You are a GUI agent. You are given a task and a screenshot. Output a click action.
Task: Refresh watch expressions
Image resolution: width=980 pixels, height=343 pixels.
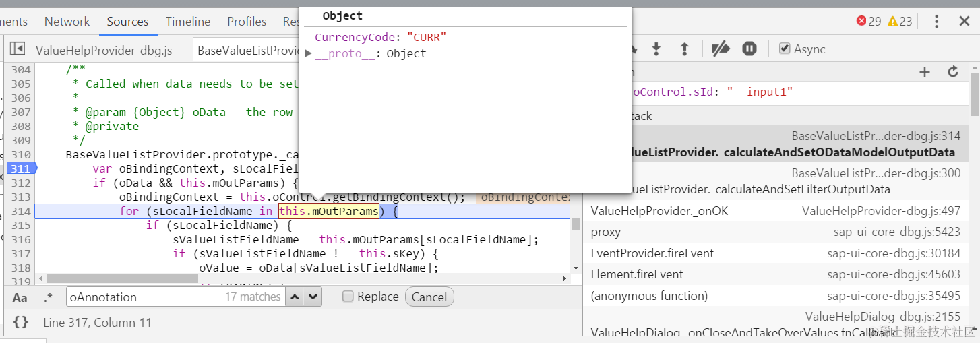point(953,72)
